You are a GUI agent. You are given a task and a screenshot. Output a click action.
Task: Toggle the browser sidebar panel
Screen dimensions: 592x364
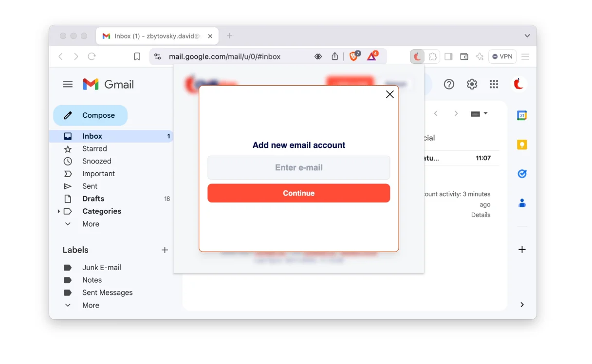[448, 56]
